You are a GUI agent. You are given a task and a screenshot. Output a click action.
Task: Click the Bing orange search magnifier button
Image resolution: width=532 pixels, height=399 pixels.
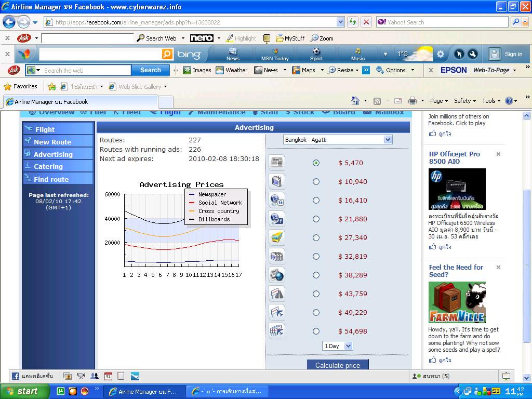[167, 54]
